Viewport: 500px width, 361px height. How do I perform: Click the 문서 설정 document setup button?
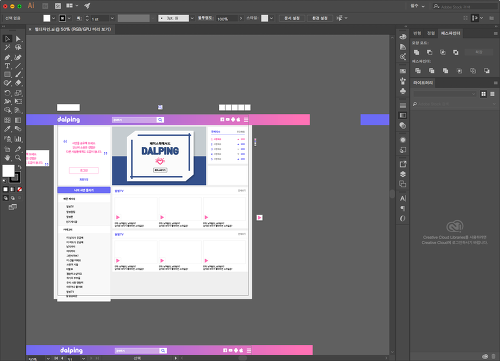[x=292, y=18]
